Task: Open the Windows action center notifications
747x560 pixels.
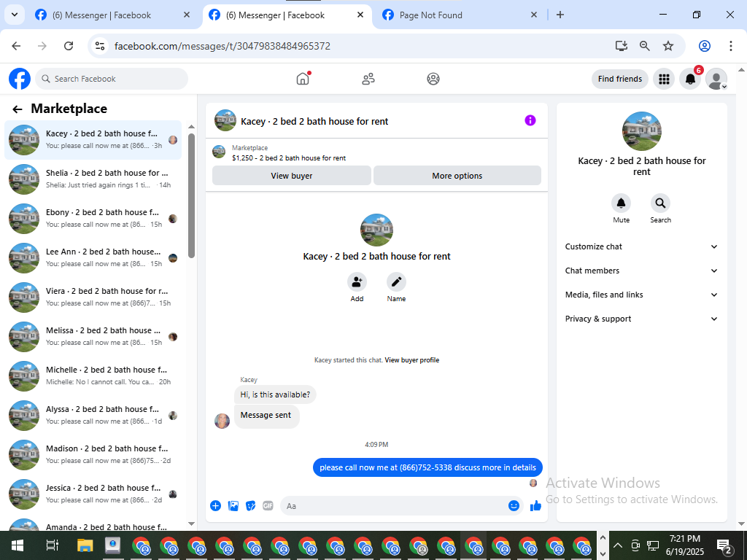Action: point(724,546)
